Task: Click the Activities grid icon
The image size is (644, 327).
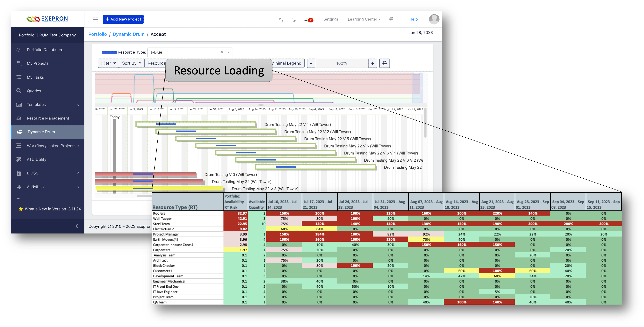Action: [19, 187]
